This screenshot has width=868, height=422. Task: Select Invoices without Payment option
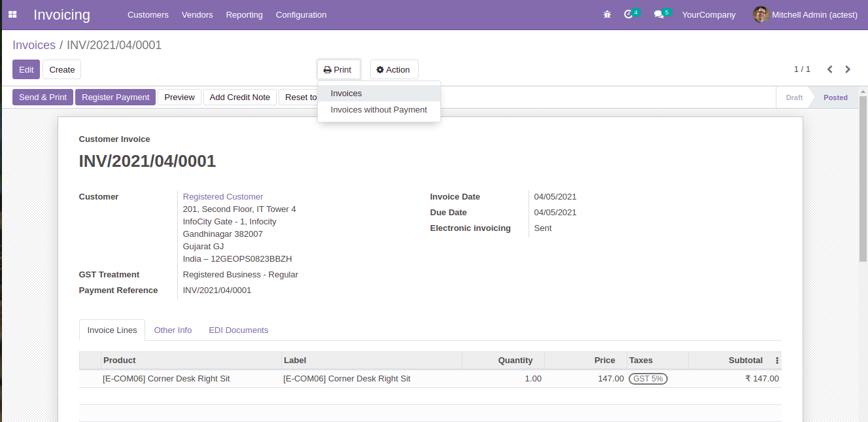click(x=379, y=110)
